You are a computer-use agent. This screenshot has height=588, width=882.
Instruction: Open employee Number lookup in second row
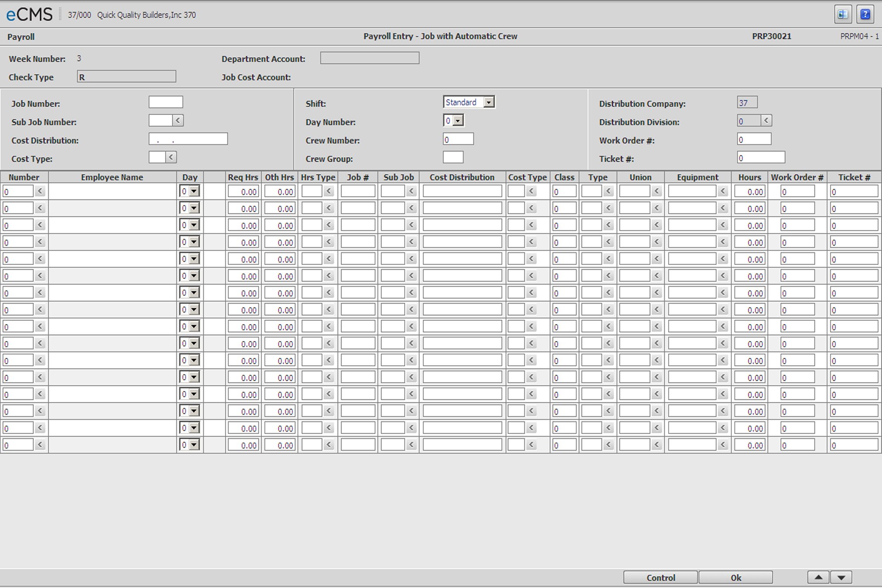click(40, 208)
